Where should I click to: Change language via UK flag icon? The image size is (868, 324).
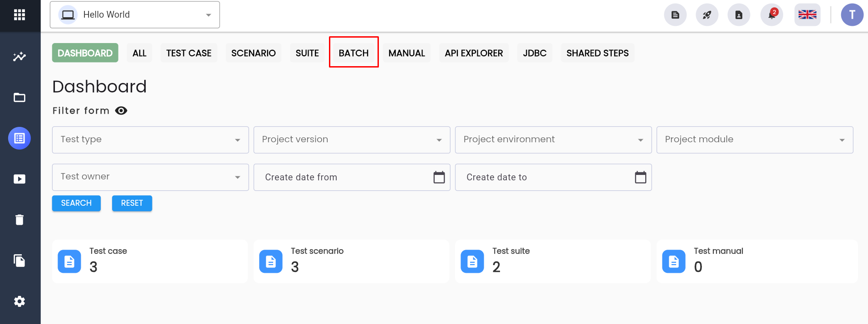(x=807, y=15)
